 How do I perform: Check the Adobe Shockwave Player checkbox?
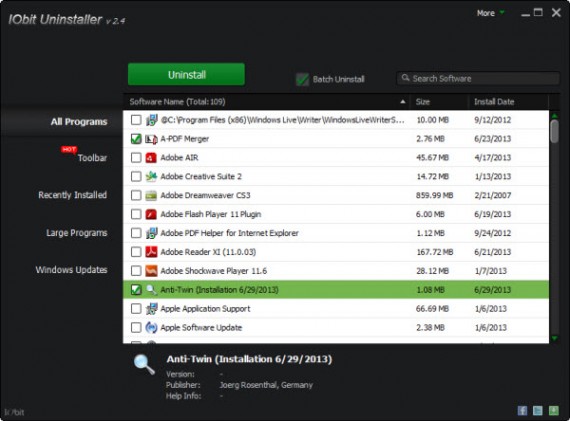pos(136,271)
